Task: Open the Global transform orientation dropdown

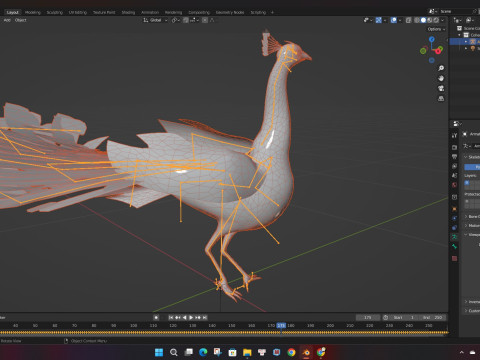Action: (155, 20)
